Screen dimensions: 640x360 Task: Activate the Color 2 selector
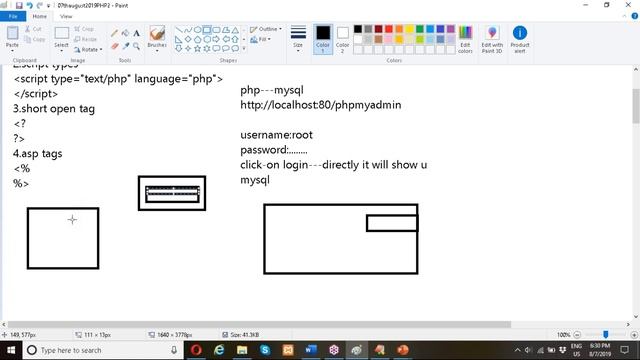pos(342,39)
